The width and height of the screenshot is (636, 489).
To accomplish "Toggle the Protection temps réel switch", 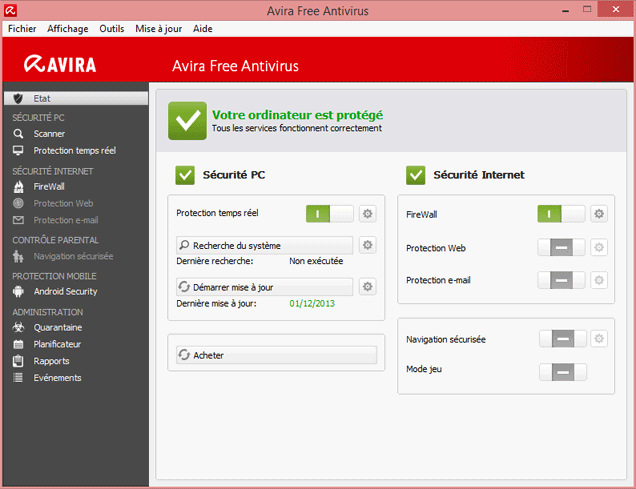I will point(330,213).
